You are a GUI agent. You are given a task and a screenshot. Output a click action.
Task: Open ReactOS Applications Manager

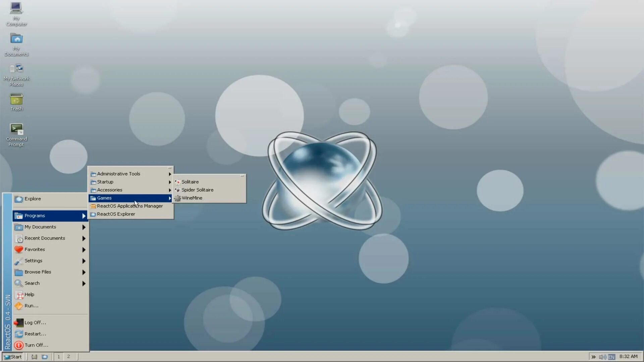130,206
